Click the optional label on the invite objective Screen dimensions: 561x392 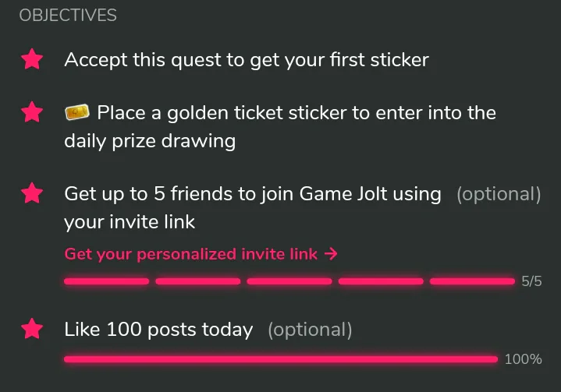(499, 193)
